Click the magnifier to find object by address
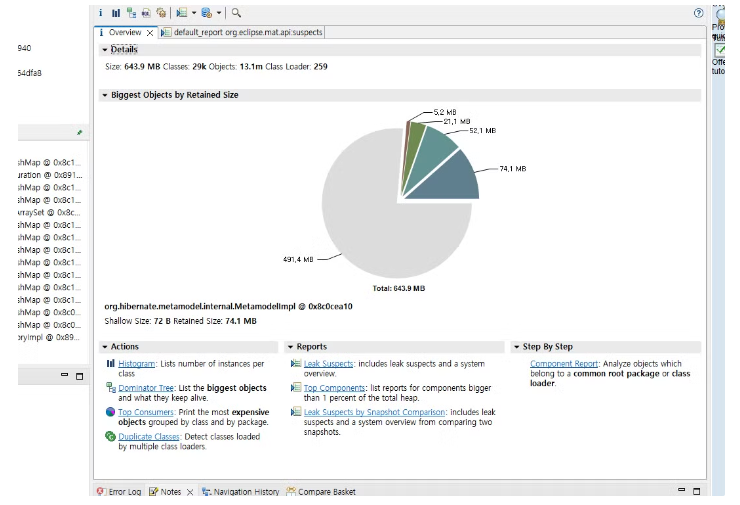740x505 pixels. [x=236, y=13]
